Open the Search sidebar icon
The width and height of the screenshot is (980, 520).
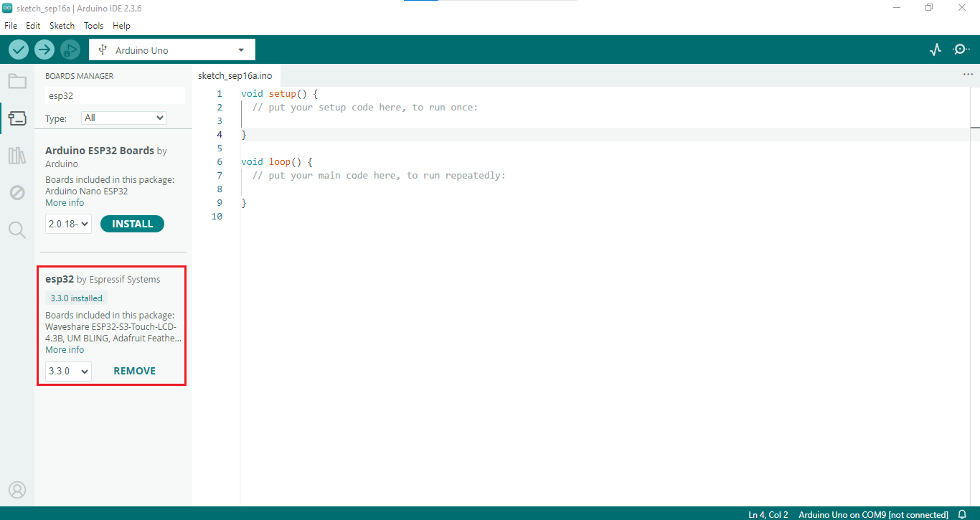coord(17,230)
